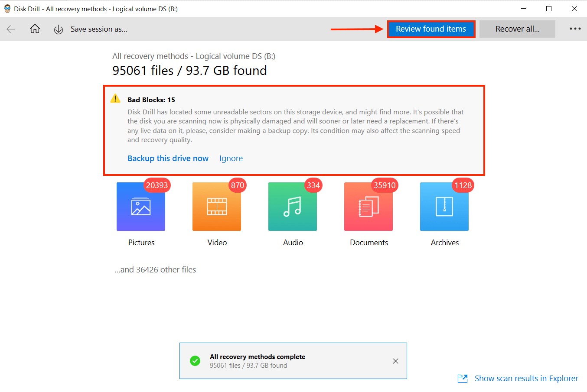Go back with the left arrow icon
Viewport: 587px width, 392px height.
click(11, 29)
